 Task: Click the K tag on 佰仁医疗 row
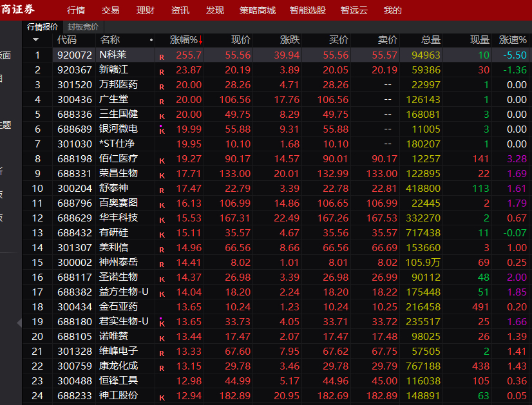(x=162, y=161)
